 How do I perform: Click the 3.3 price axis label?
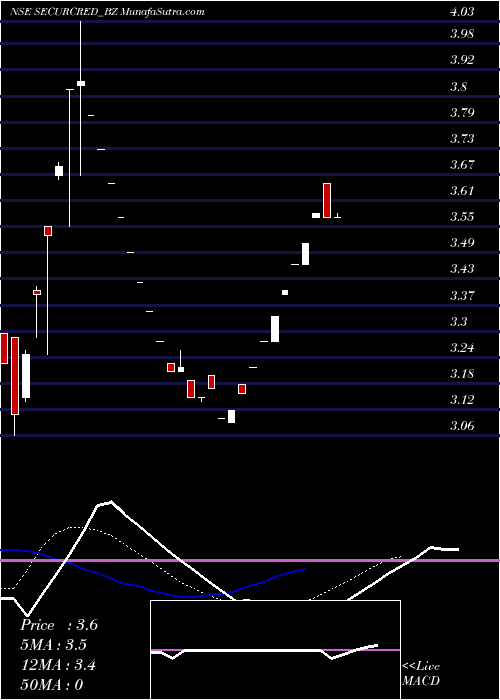[459, 321]
